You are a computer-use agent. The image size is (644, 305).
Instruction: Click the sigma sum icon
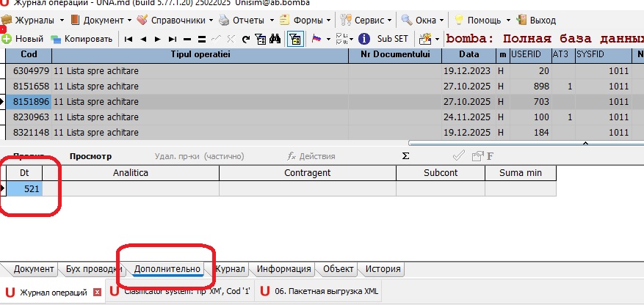pyautogui.click(x=406, y=156)
